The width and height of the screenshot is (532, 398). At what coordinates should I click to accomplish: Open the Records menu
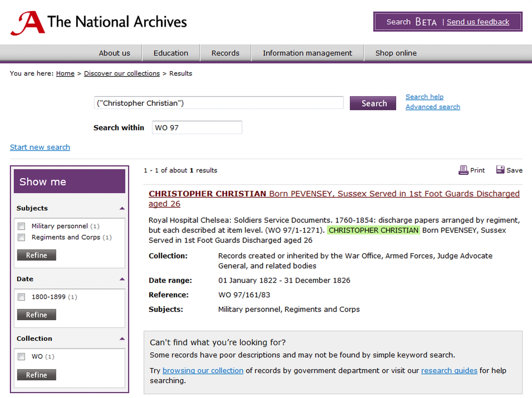pos(225,53)
